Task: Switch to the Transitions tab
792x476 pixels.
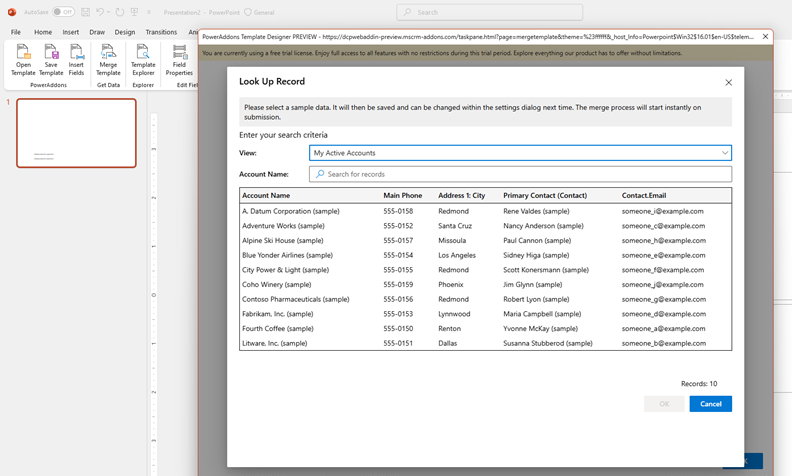Action: (x=161, y=32)
